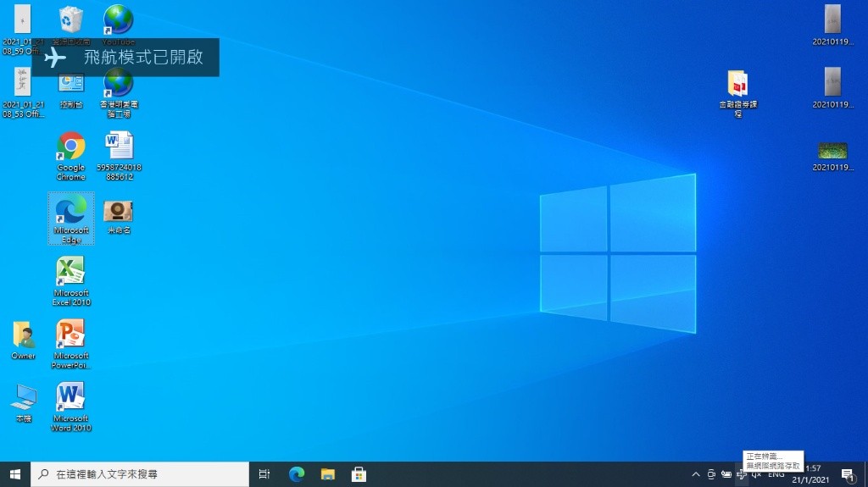Open File Explorer from the taskbar
This screenshot has height=487, width=868.
328,474
